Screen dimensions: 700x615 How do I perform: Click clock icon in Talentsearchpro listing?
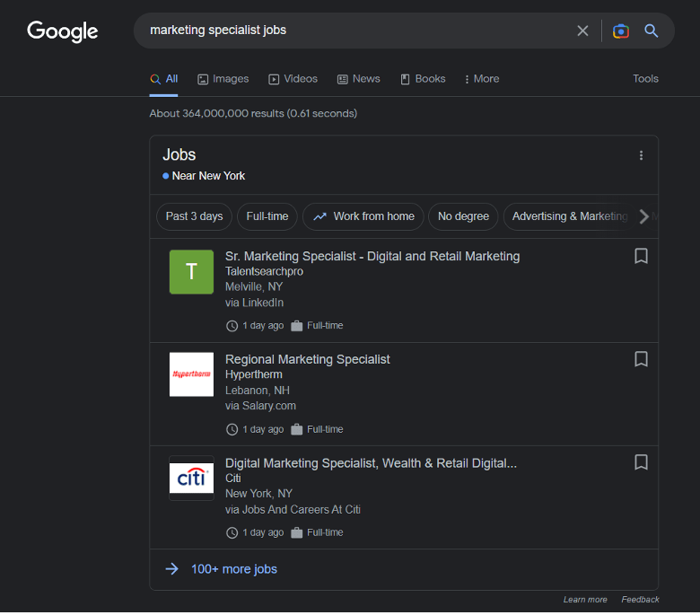tap(232, 326)
